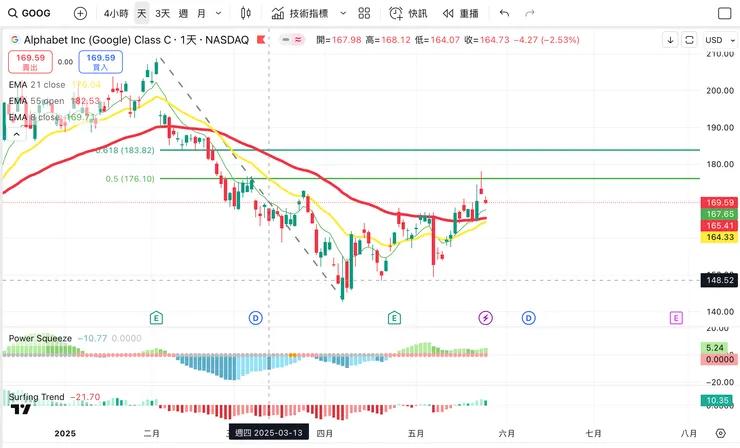This screenshot has height=448, width=740.
Task: Open the GOOG symbol search
Action: 30,13
